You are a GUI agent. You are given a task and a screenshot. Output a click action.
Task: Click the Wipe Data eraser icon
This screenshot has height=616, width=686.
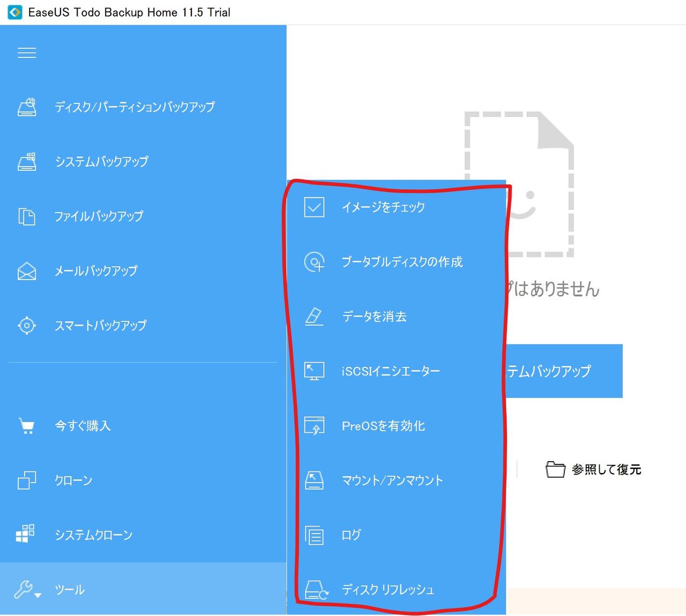pos(314,317)
